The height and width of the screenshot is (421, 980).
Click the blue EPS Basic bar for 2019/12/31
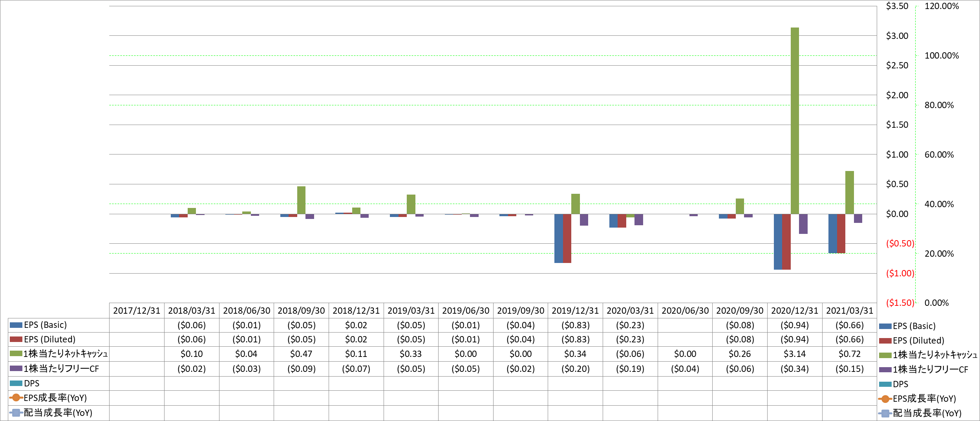tap(558, 238)
